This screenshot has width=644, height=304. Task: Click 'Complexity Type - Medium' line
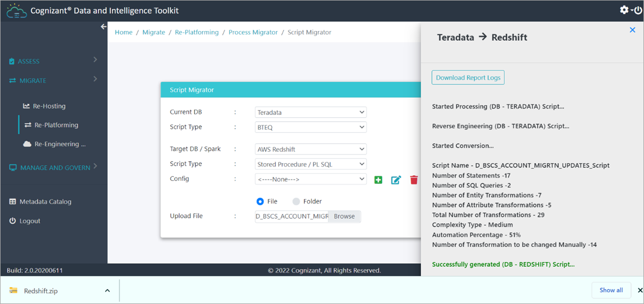click(x=472, y=225)
